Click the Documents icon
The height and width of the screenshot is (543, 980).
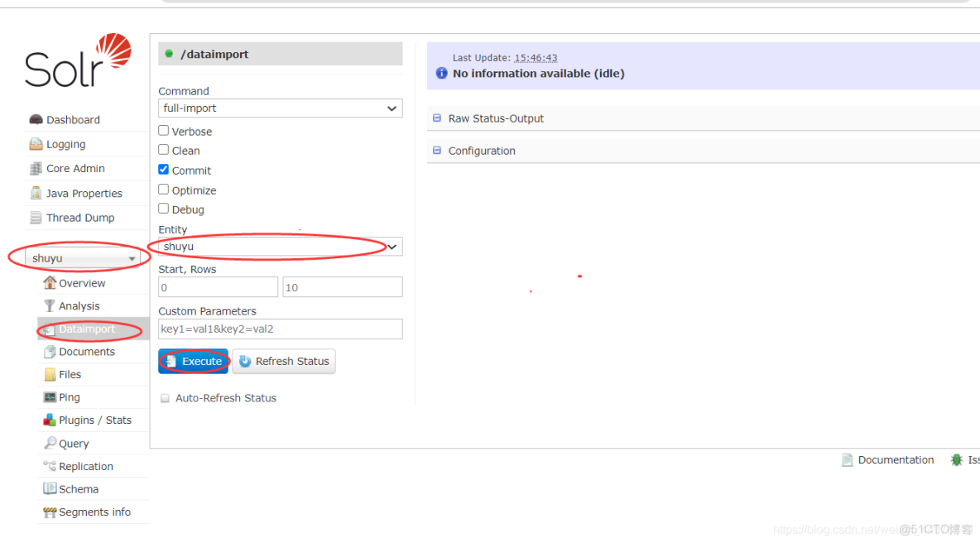pyautogui.click(x=50, y=352)
